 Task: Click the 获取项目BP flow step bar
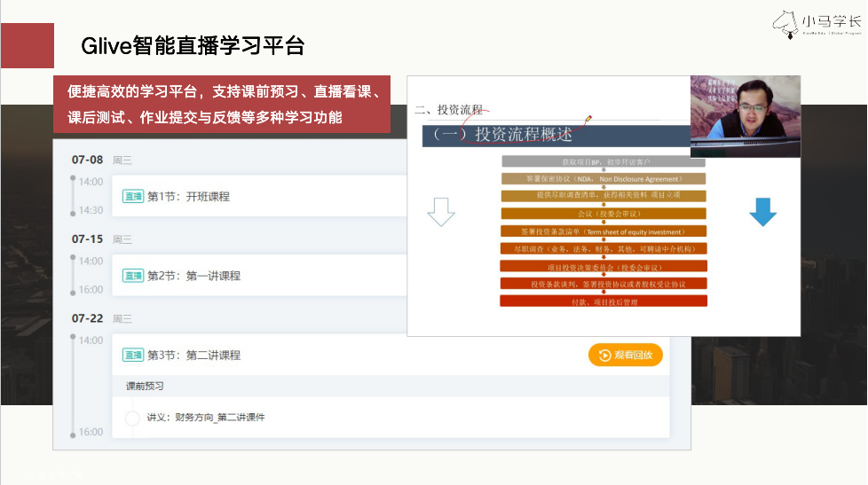604,162
